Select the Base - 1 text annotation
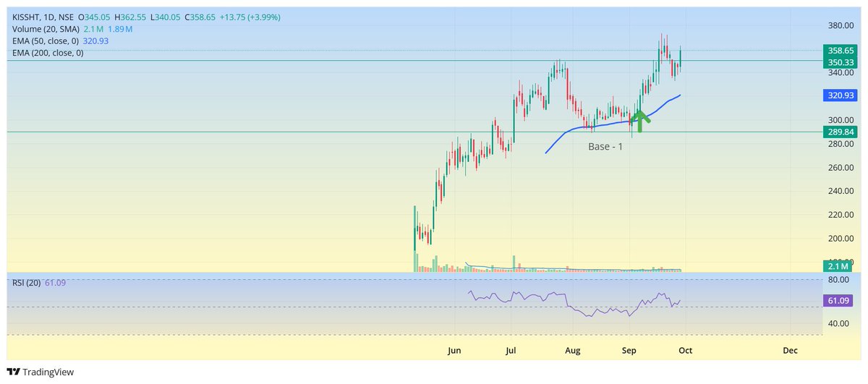This screenshot has width=868, height=384. (605, 146)
